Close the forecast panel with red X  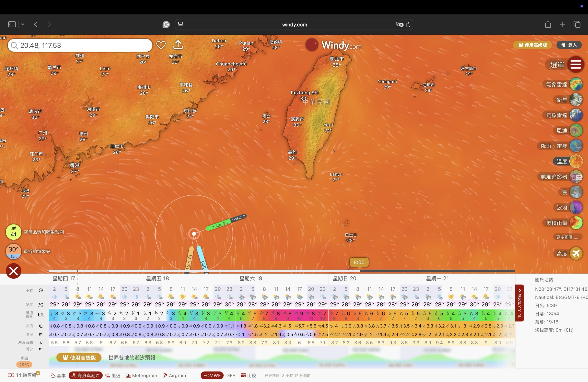click(x=14, y=271)
